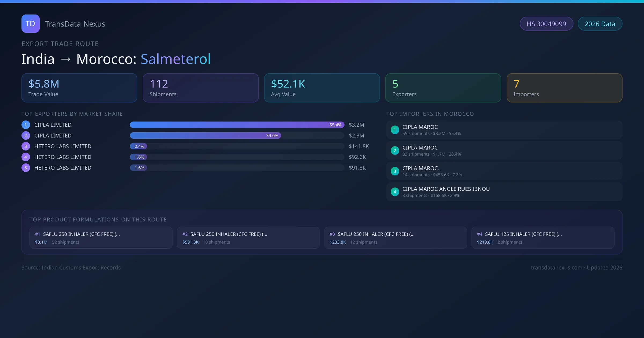Select the $52.1K Avg Value card
The image size is (644, 338).
[322, 88]
